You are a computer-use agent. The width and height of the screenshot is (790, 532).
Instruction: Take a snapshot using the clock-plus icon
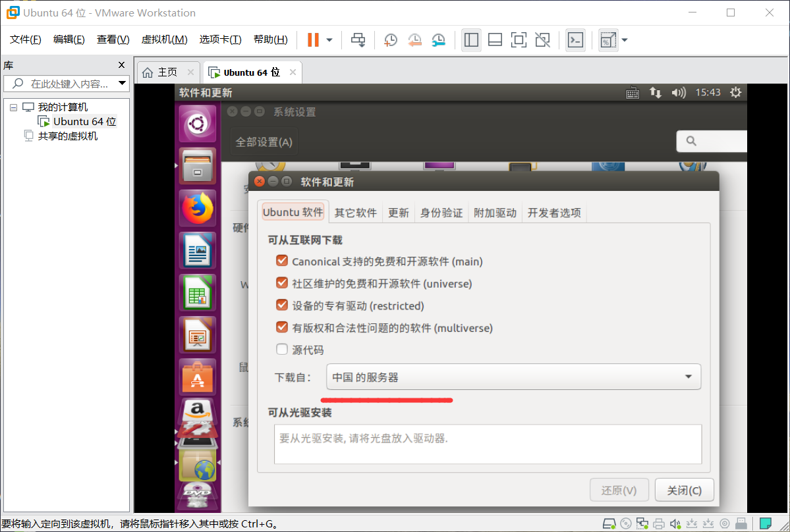pos(391,40)
